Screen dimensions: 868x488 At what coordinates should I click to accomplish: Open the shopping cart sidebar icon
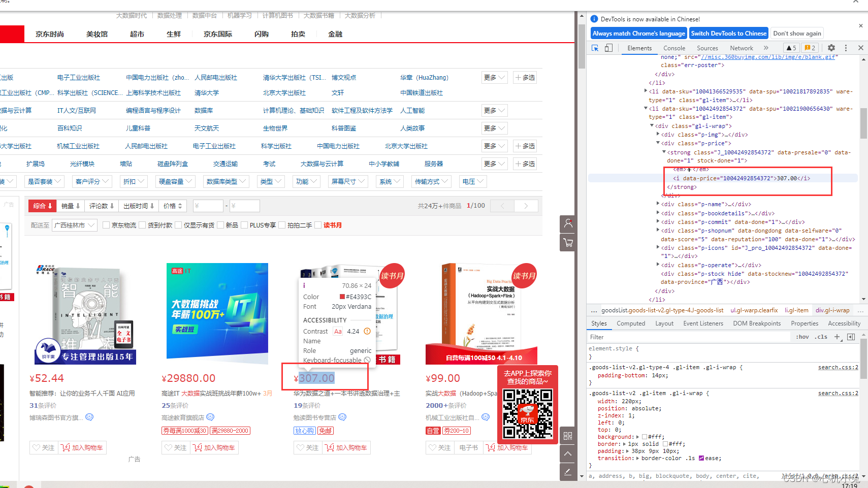568,242
